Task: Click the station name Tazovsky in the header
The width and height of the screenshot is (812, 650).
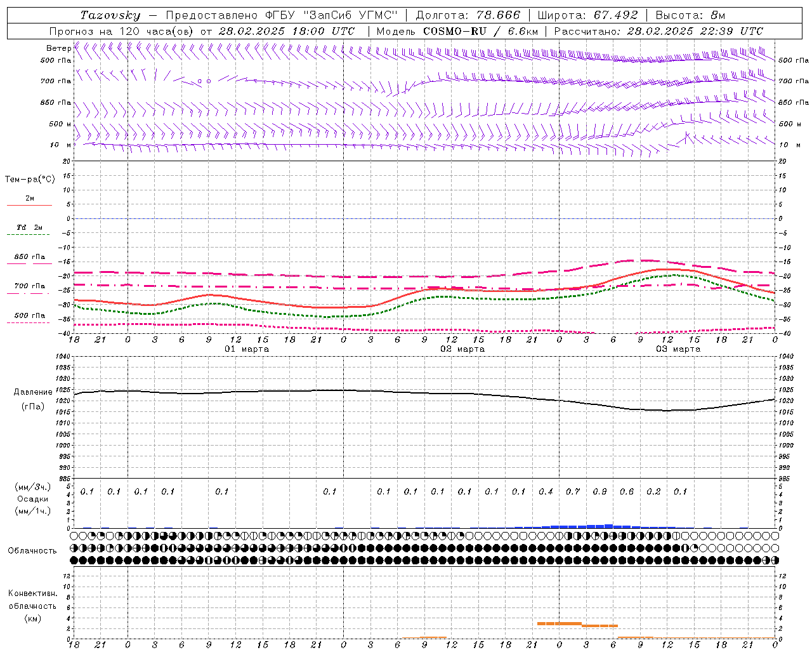Action: click(110, 15)
